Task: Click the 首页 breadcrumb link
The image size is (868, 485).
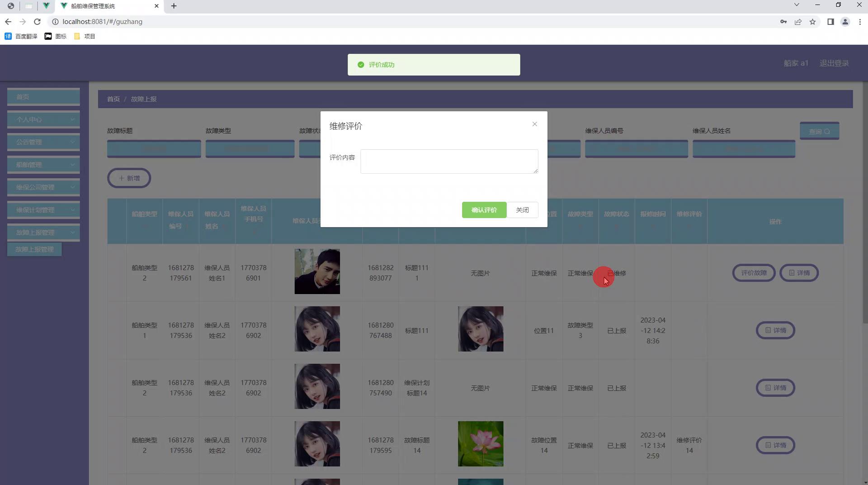Action: click(x=113, y=99)
